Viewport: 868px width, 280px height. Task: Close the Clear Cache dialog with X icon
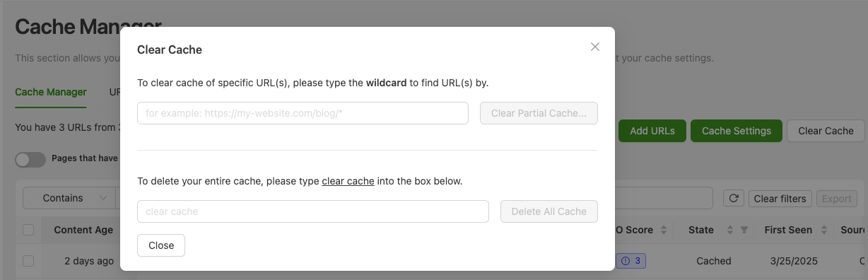point(595,47)
